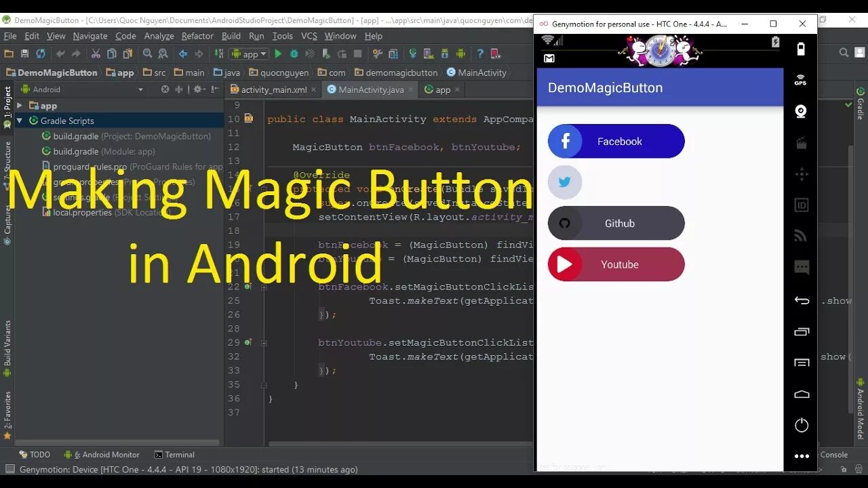868x488 pixels.
Task: Open the Favorites side panel tab
Action: point(7,415)
